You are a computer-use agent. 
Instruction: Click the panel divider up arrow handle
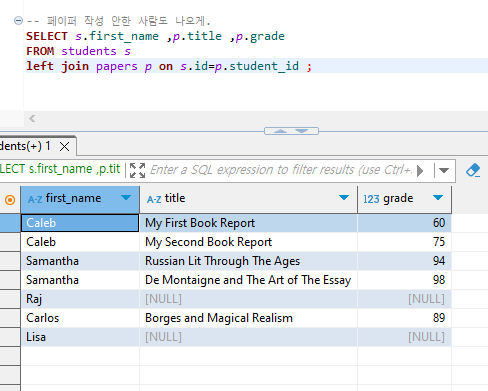(280, 131)
